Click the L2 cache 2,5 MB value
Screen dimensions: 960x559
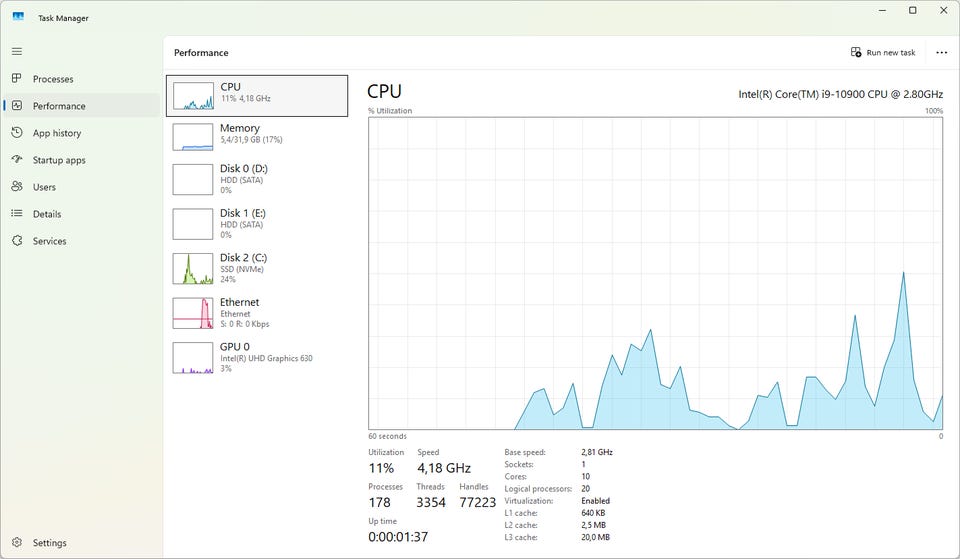point(593,525)
